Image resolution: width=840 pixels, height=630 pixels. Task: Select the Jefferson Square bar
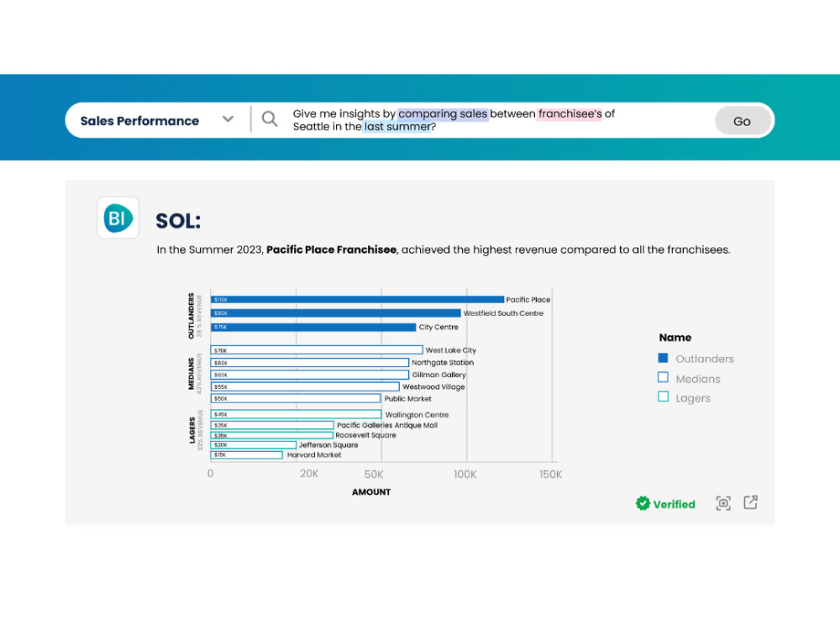coord(254,444)
